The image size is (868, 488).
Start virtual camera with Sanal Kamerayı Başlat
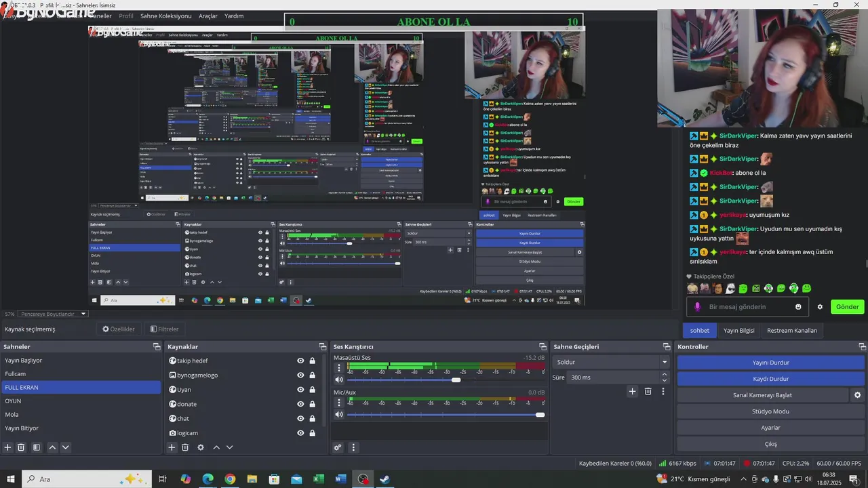click(762, 395)
